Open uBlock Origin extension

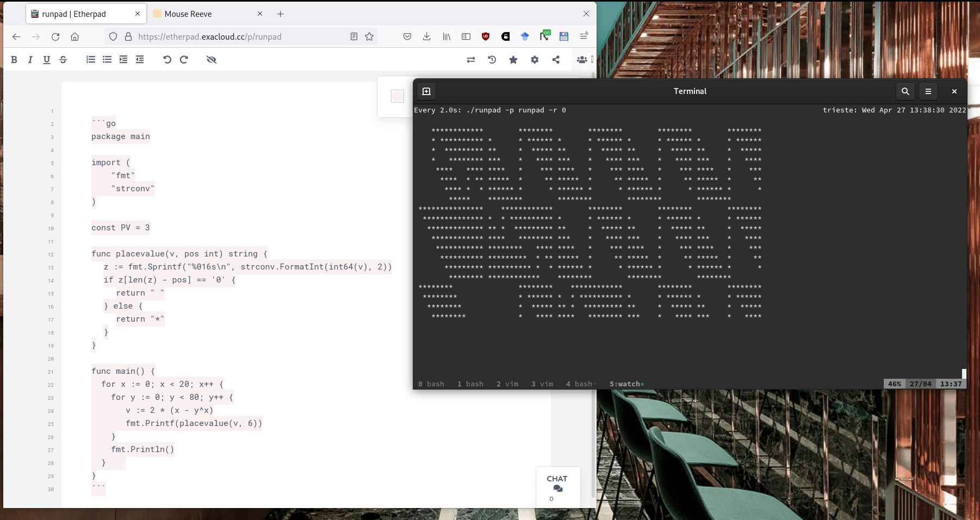(x=486, y=36)
